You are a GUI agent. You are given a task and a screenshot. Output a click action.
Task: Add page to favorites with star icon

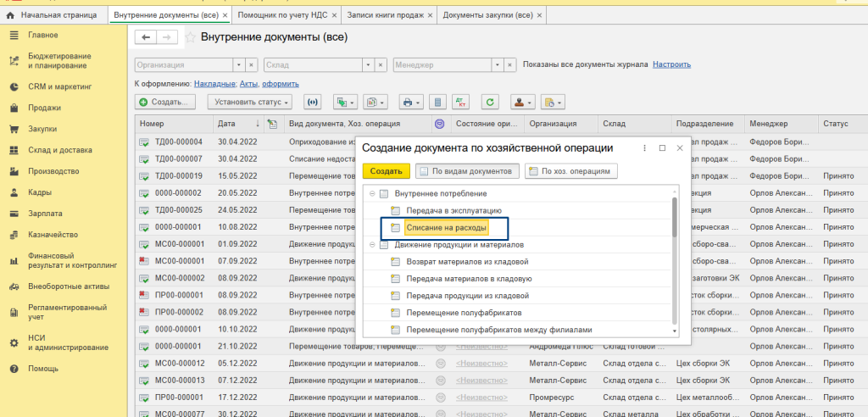coord(191,37)
